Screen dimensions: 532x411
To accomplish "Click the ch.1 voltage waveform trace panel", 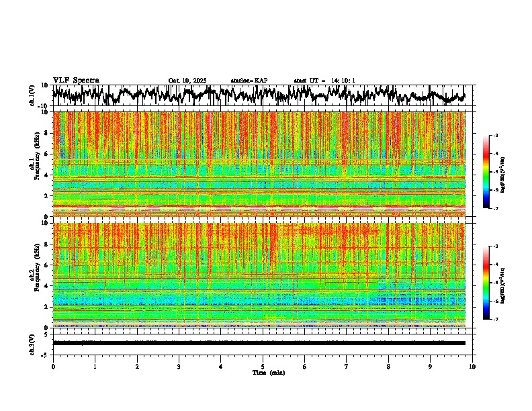I will click(263, 95).
